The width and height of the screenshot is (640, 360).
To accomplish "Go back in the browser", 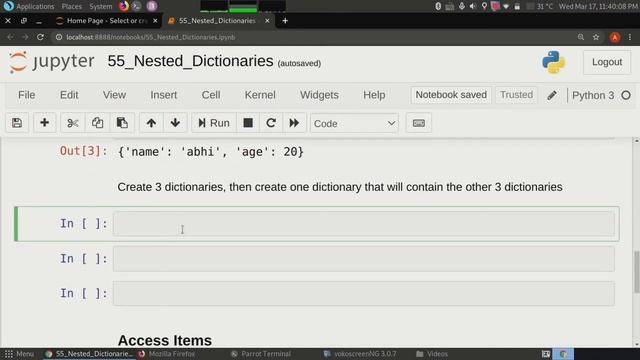I will point(10,37).
